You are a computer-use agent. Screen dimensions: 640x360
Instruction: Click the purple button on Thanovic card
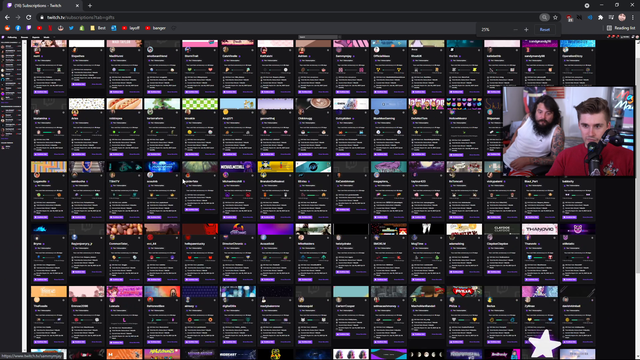click(x=532, y=280)
